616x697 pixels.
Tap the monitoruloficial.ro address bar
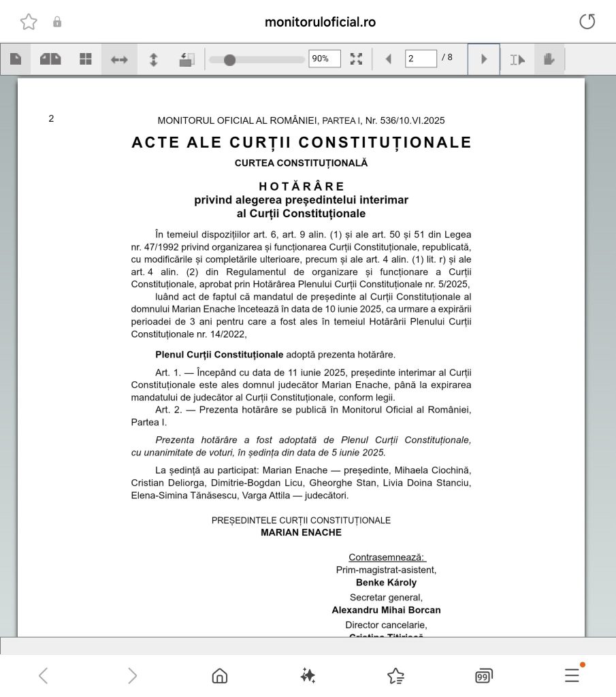pyautogui.click(x=320, y=22)
